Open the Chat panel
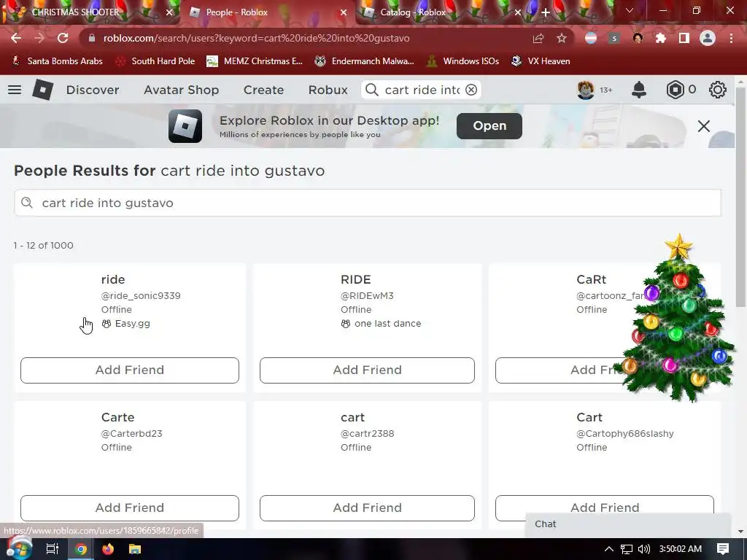The width and height of the screenshot is (747, 560). (628, 524)
